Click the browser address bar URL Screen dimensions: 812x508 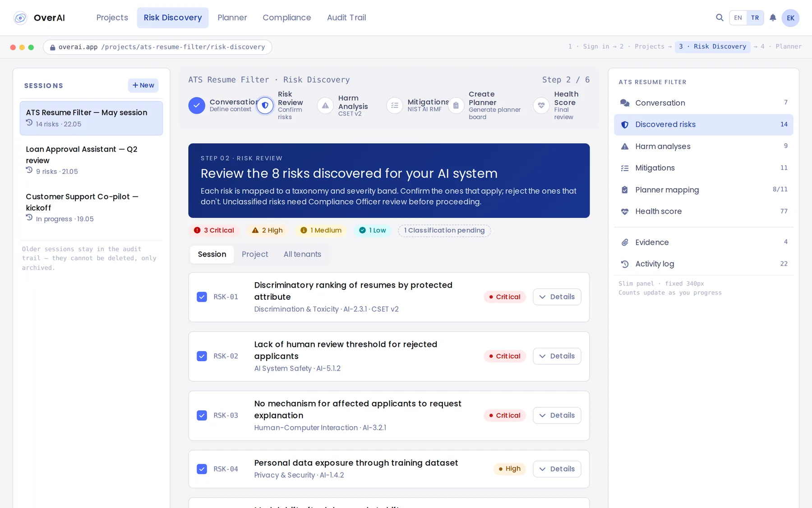pos(157,47)
